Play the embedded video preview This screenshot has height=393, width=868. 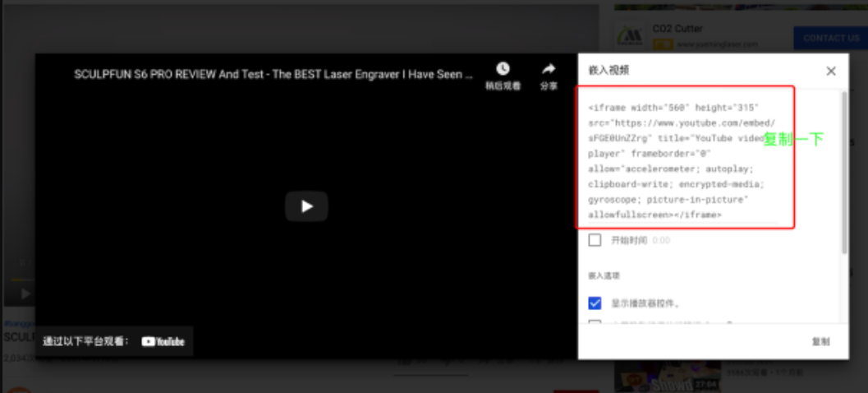(306, 206)
